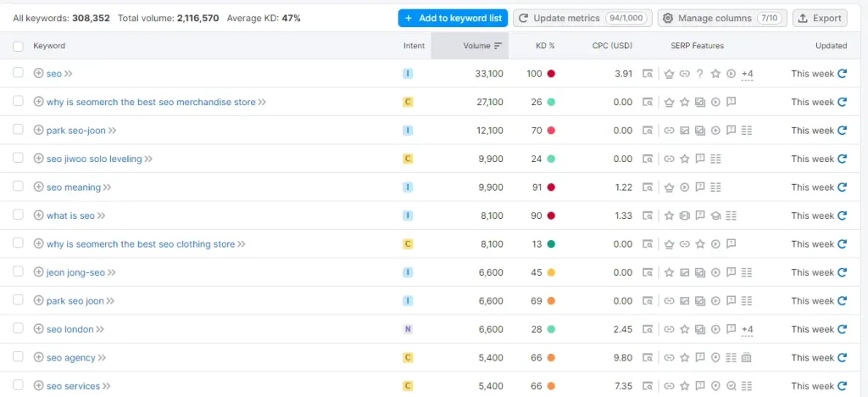The width and height of the screenshot is (868, 397).
Task: Expand the double chevron beside 'seo' keyword
Action: pos(69,74)
